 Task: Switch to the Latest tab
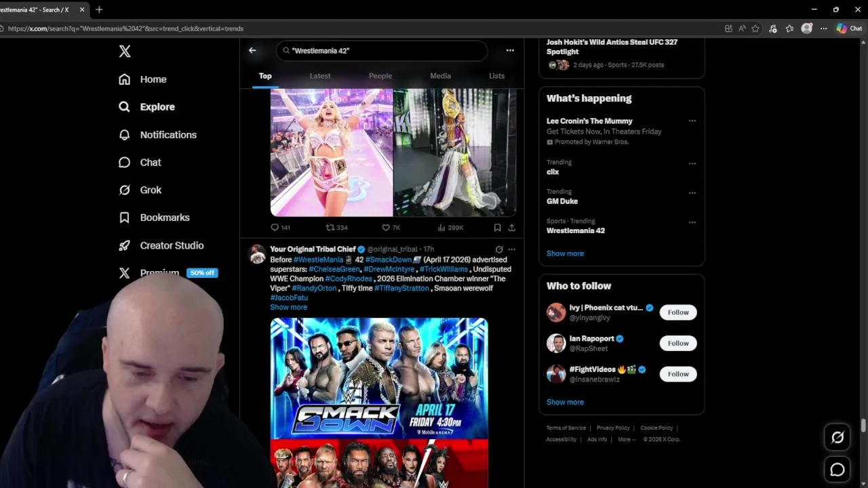click(x=320, y=76)
